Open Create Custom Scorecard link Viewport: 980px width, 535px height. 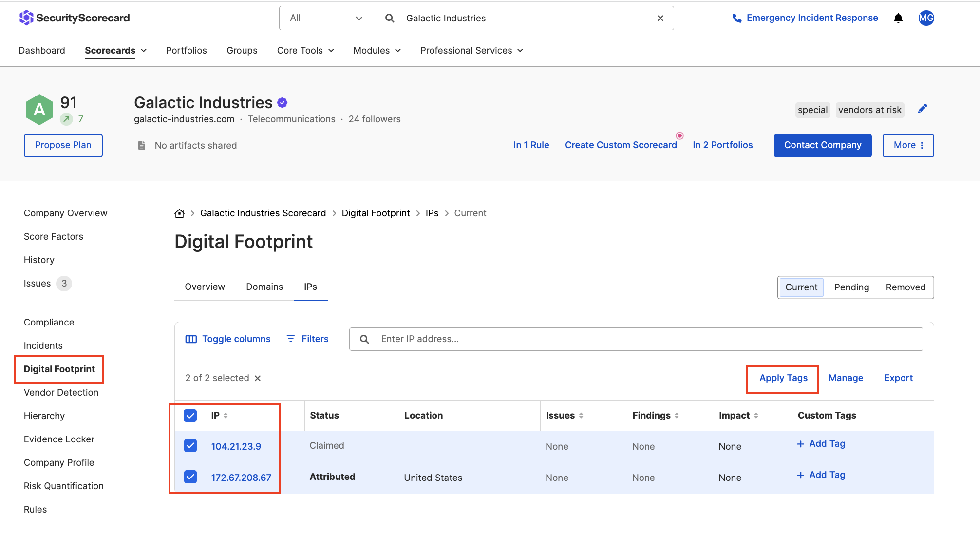(621, 145)
